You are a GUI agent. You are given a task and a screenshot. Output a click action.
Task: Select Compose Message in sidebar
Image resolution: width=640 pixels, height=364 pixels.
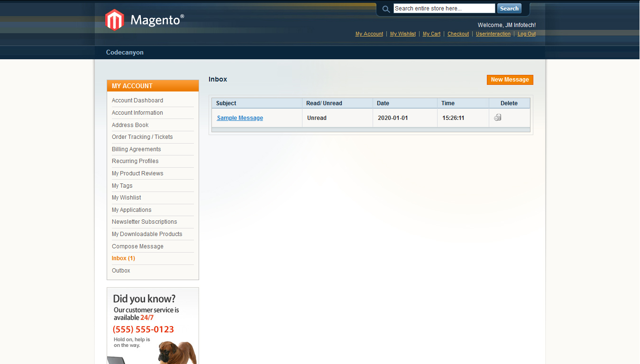(137, 246)
